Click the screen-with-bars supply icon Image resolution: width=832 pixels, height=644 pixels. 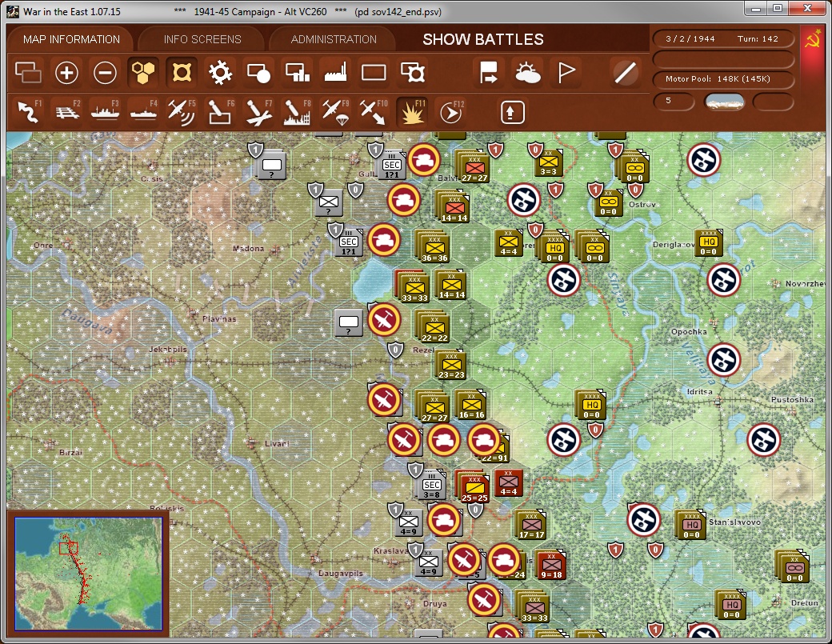297,73
